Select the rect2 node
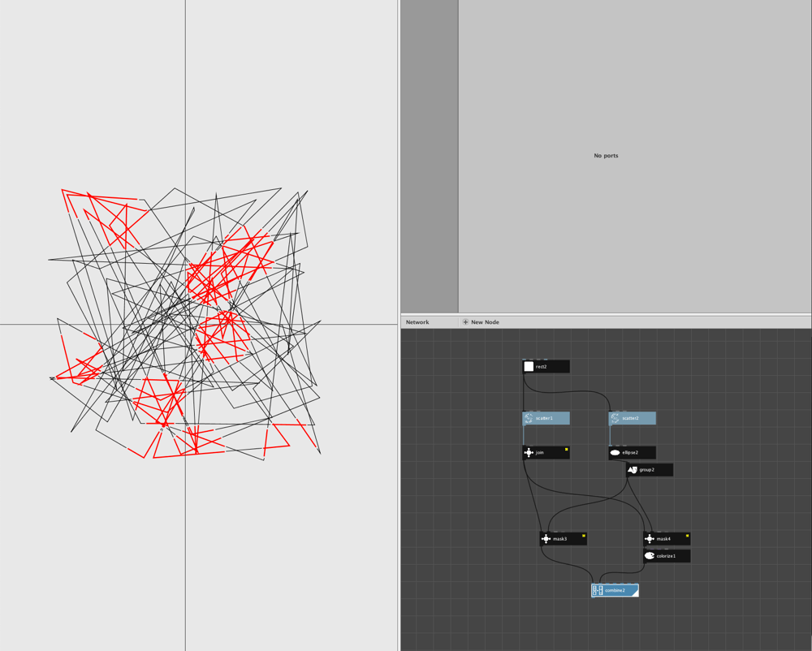 pos(546,366)
